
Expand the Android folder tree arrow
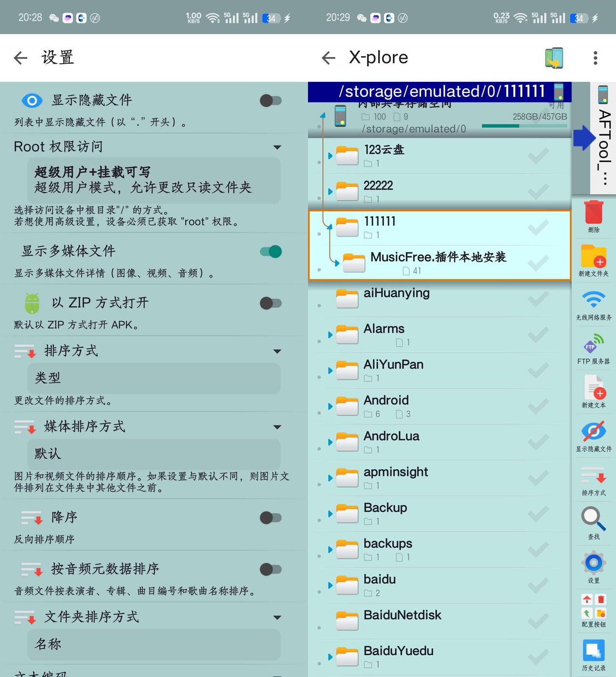[330, 406]
